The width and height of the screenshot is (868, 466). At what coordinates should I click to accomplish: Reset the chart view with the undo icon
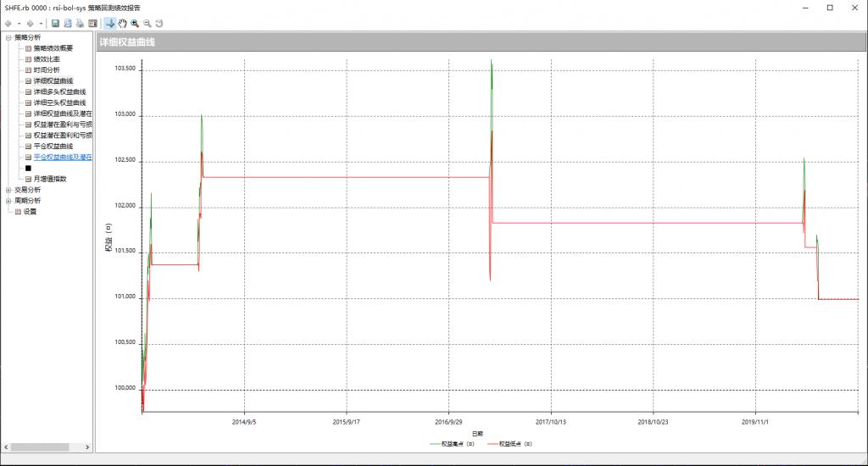[159, 23]
